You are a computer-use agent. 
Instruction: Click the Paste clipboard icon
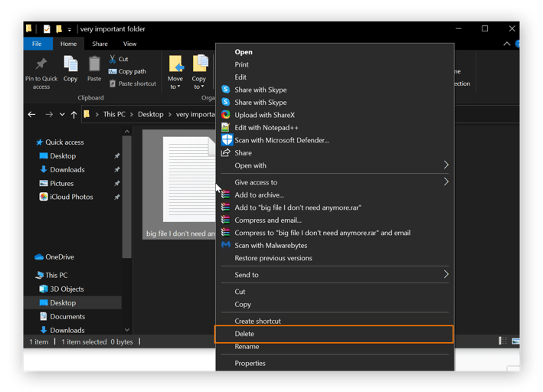click(x=94, y=66)
